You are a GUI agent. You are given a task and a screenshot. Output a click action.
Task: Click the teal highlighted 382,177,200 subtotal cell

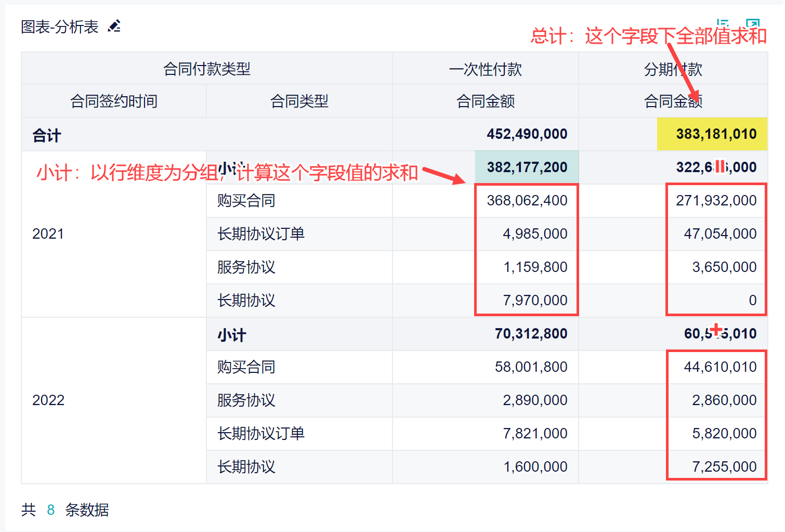click(x=527, y=167)
